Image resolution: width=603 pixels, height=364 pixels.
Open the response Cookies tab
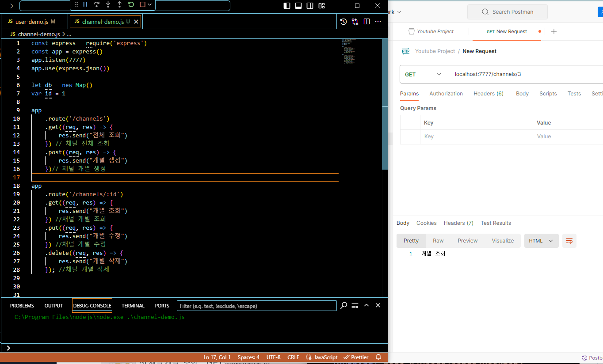coord(427,223)
